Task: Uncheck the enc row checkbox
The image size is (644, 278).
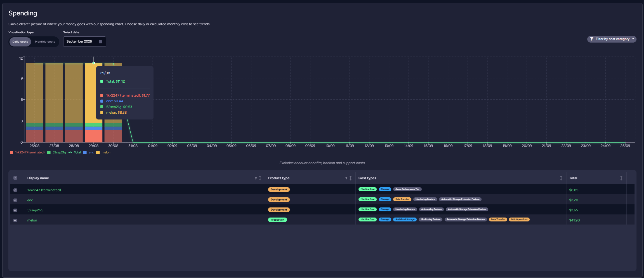Action: (15, 200)
